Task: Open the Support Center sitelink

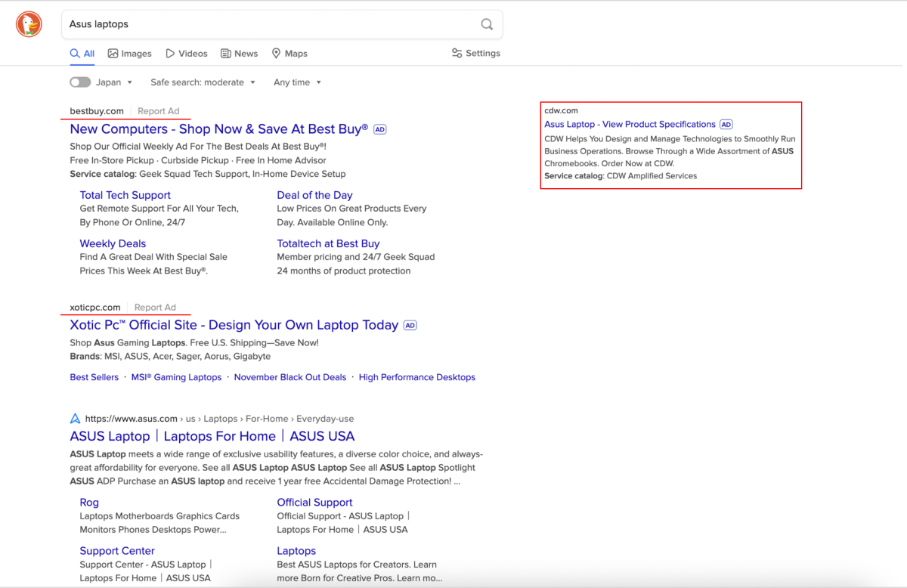Action: tap(117, 551)
